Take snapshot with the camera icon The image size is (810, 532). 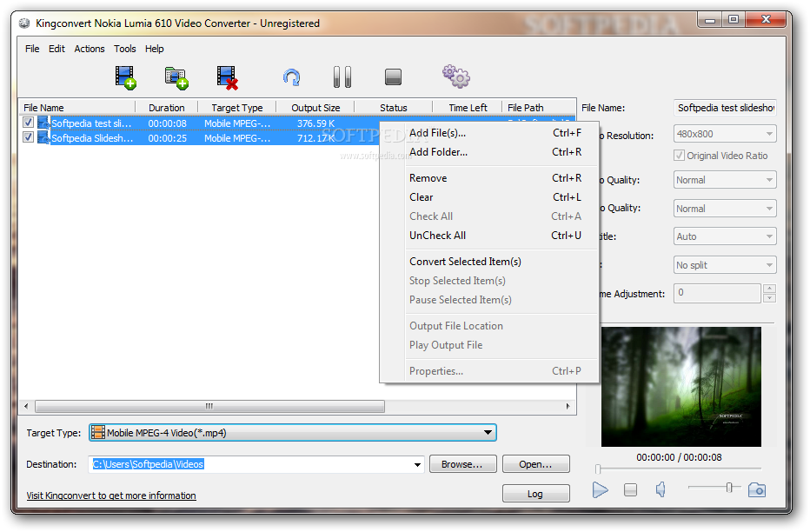point(757,489)
